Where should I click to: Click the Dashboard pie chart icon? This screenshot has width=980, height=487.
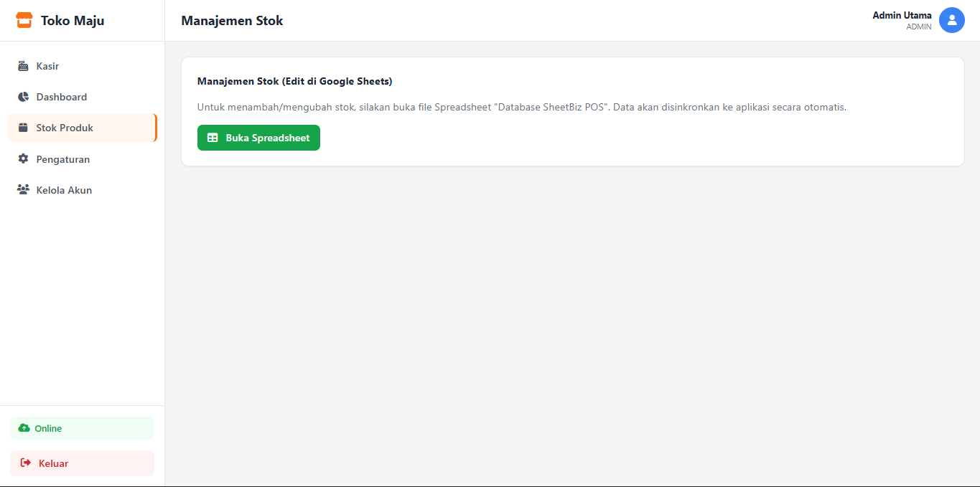[x=23, y=97]
